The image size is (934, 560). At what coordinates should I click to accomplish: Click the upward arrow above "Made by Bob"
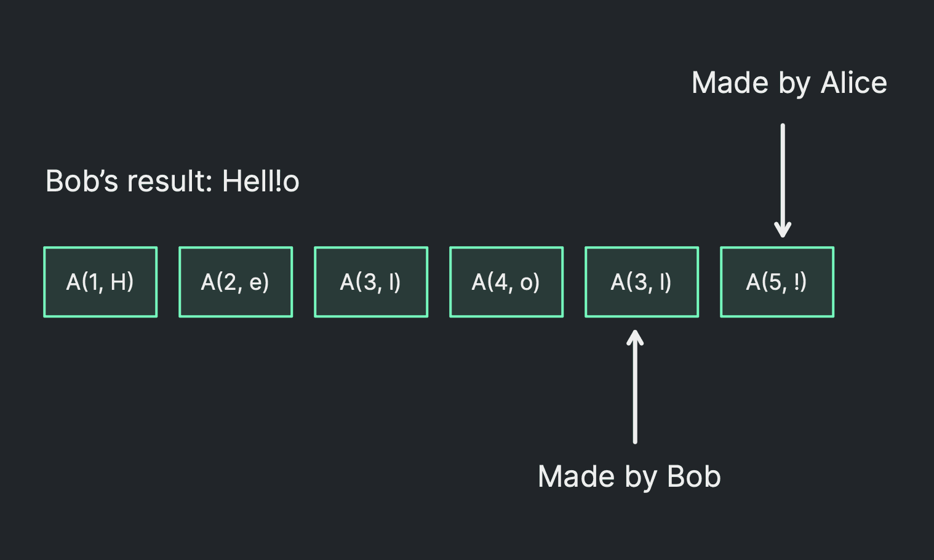pos(635,388)
